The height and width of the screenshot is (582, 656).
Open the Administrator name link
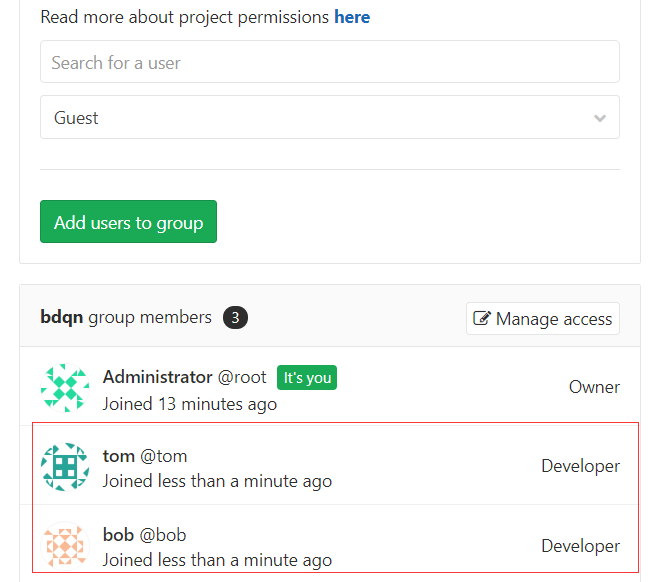pos(157,377)
